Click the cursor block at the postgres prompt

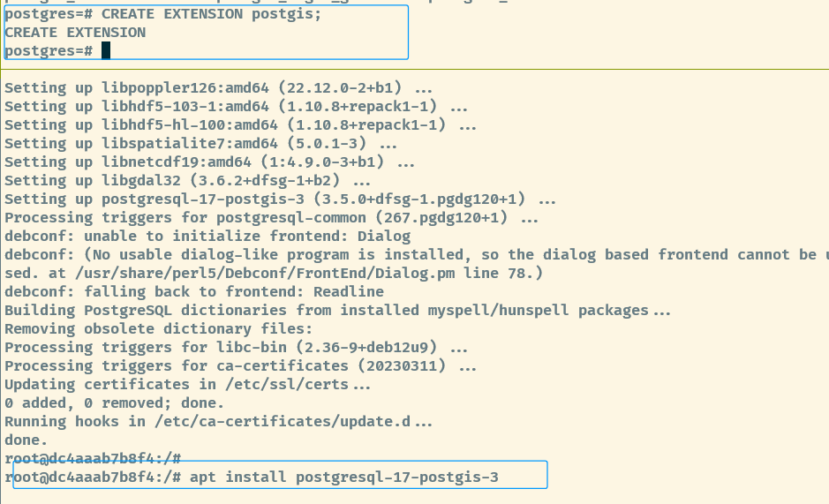tap(106, 51)
